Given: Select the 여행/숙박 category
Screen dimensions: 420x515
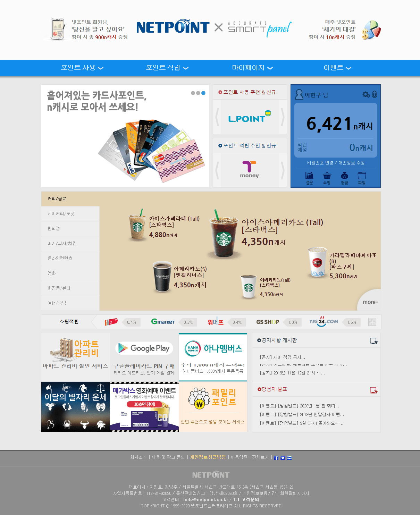Looking at the screenshot, I should [70, 303].
